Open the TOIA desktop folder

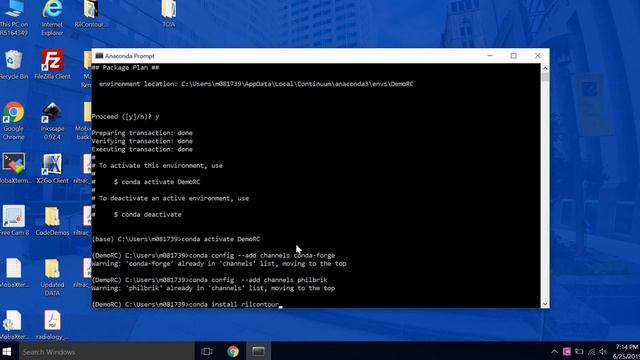(169, 14)
